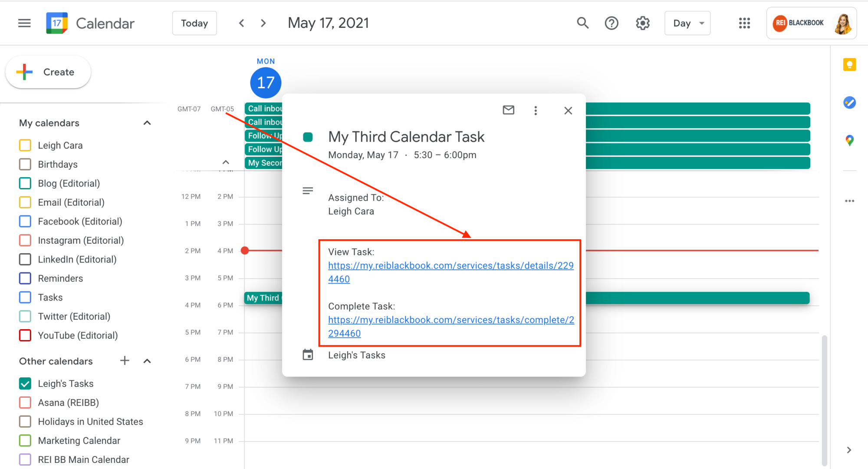This screenshot has width=868, height=469.
Task: Open Google Keep side panel
Action: point(849,65)
